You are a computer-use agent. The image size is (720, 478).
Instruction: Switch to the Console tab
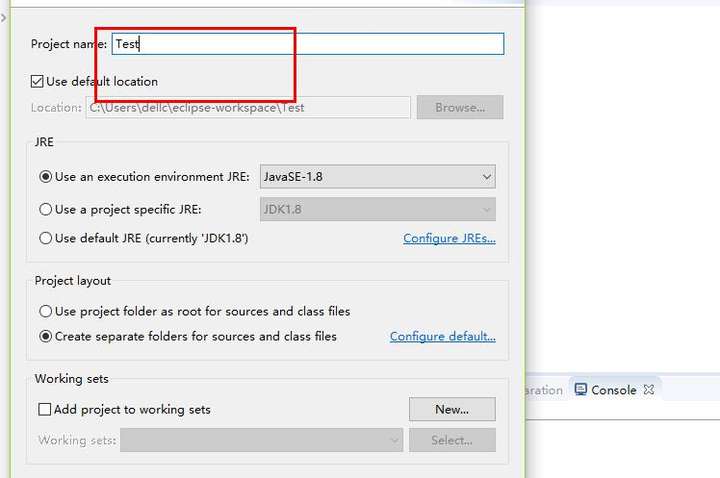tap(613, 390)
